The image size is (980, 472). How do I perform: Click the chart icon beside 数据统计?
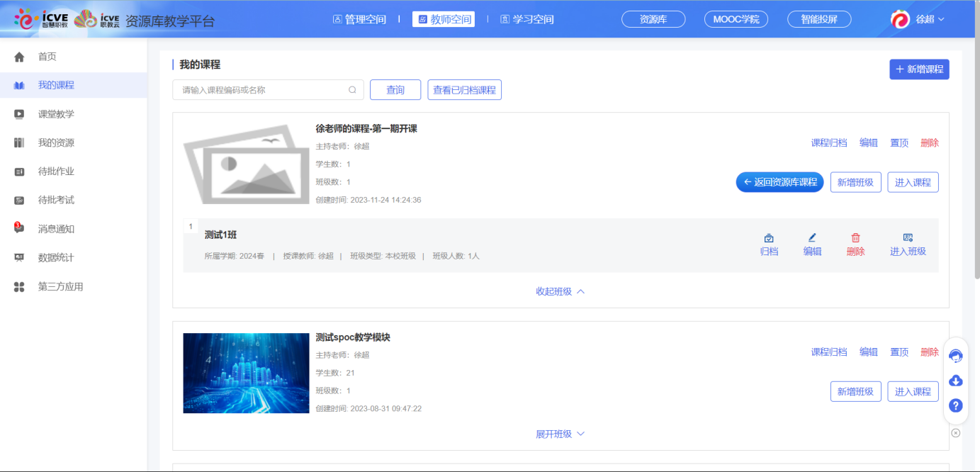tap(19, 258)
